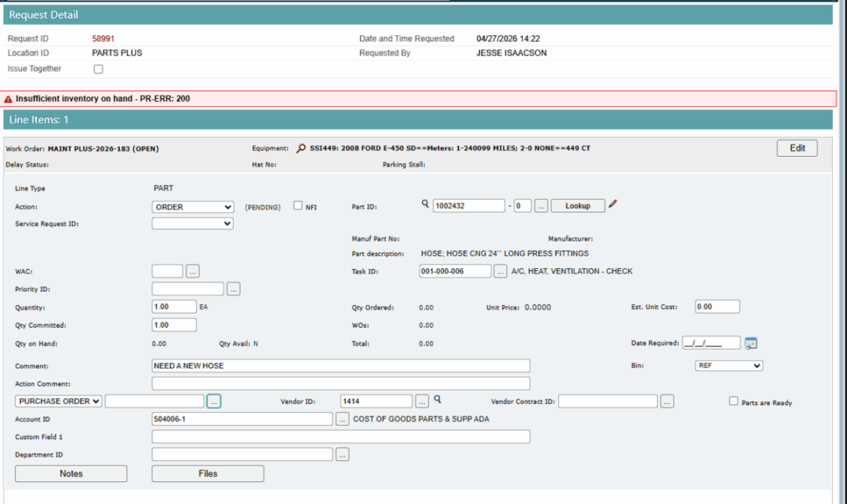Click the Edit button

[798, 148]
